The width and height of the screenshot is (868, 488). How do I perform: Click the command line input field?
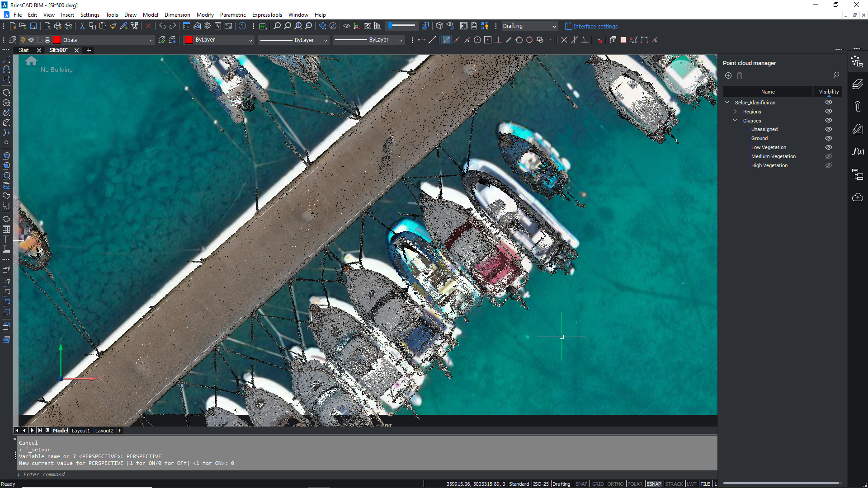coord(366,474)
